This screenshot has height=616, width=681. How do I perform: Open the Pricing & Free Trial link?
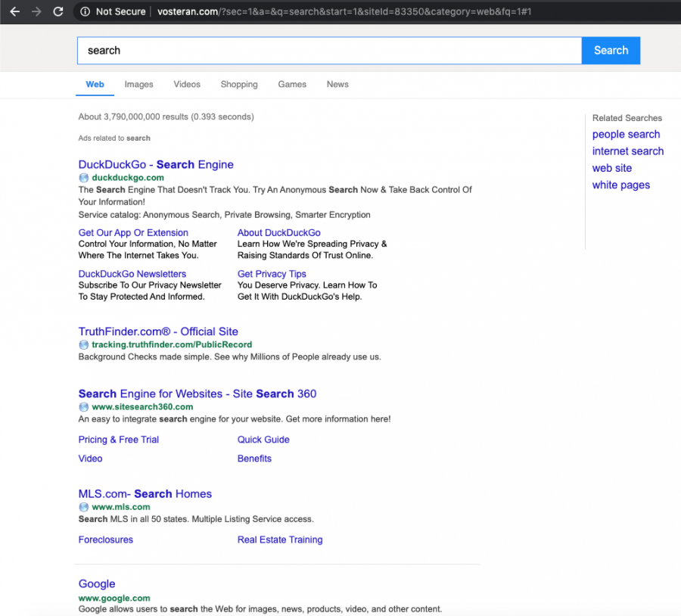(x=119, y=440)
